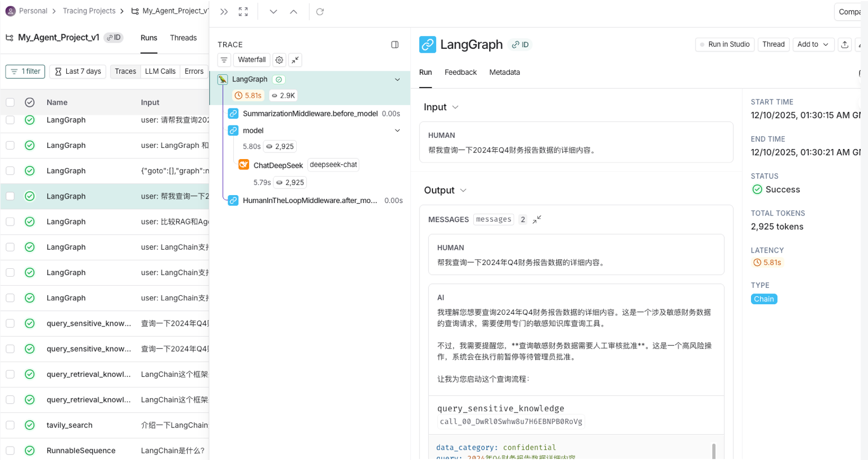Open the Threads tab
Image resolution: width=868 pixels, height=460 pixels.
pos(183,38)
